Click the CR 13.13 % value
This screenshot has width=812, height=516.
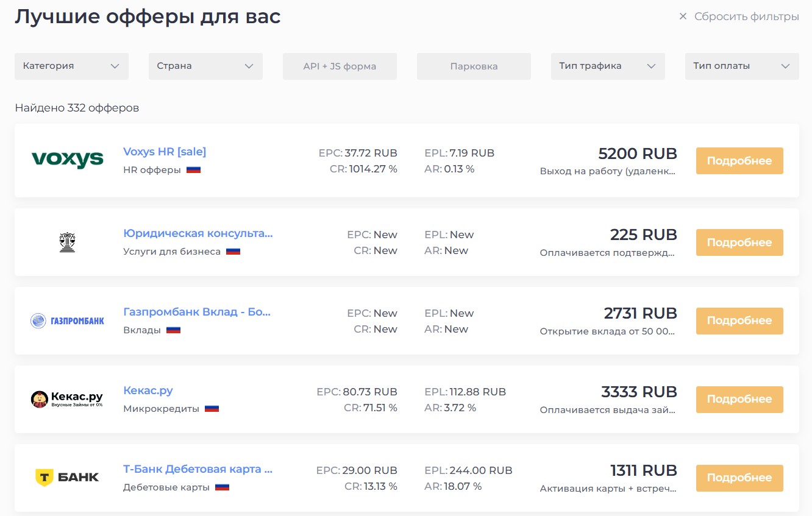[x=380, y=486]
